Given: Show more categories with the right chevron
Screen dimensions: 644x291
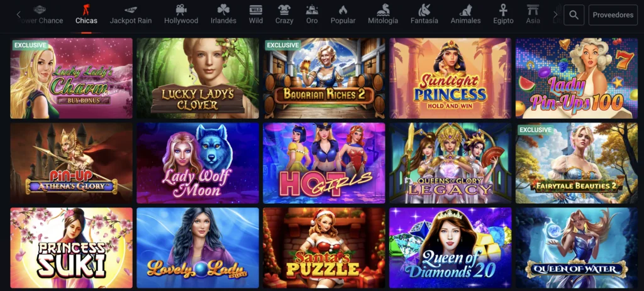Looking at the screenshot, I should click(x=555, y=15).
